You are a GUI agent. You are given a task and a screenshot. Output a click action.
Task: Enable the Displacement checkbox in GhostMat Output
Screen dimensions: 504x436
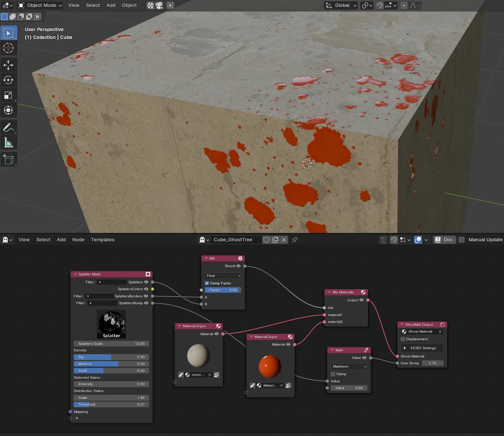[x=403, y=339]
